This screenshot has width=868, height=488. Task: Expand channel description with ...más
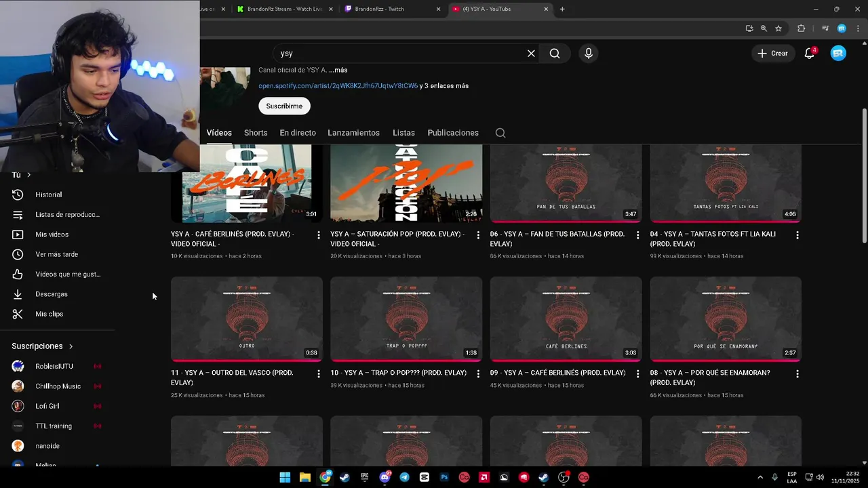click(x=338, y=70)
